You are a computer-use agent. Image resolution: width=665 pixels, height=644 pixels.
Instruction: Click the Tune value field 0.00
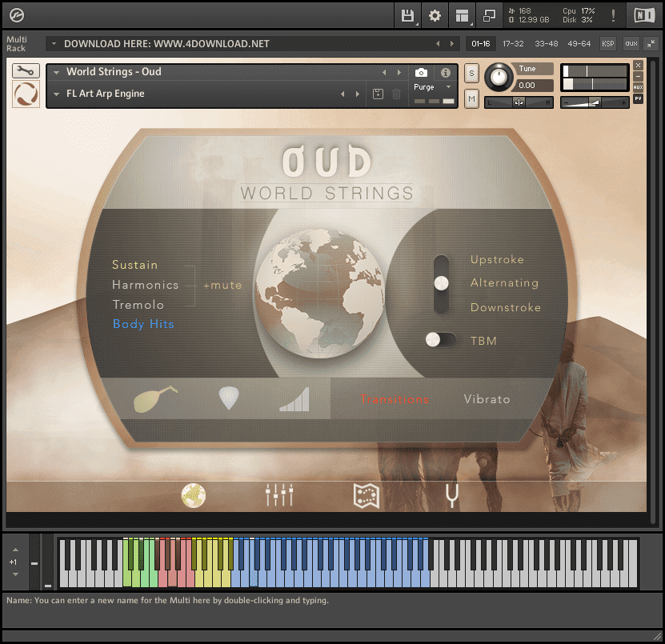pos(535,86)
